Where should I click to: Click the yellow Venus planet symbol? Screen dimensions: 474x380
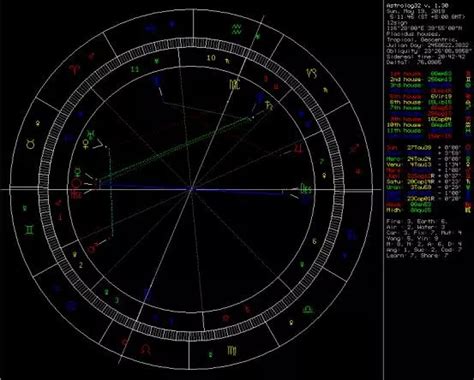coord(86,144)
